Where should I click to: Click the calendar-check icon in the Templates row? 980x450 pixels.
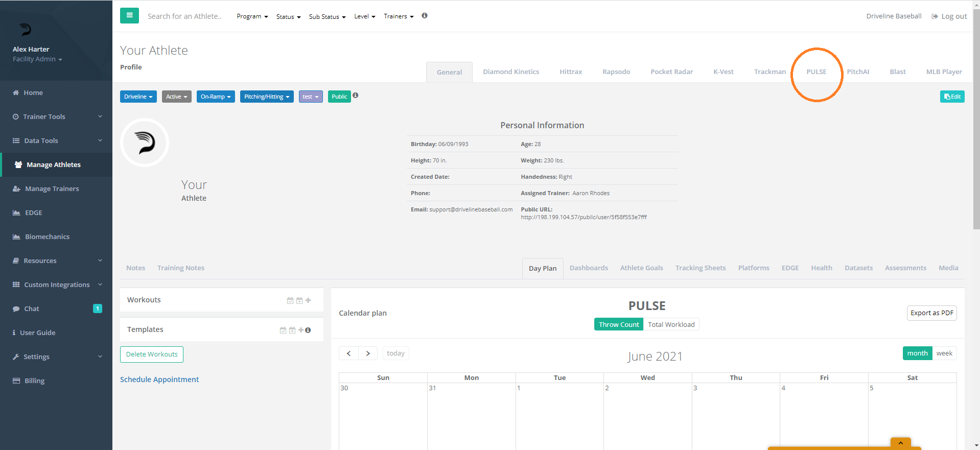click(283, 330)
